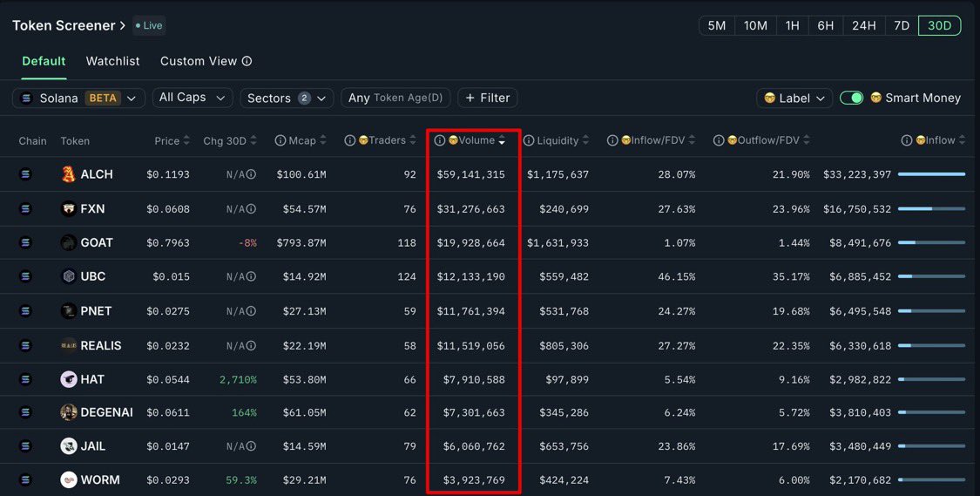Click the REALIS token logo icon
The height and width of the screenshot is (496, 980).
pos(69,345)
